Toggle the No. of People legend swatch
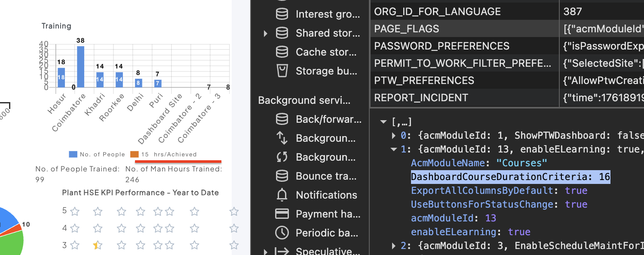The width and height of the screenshot is (644, 255). coord(73,154)
